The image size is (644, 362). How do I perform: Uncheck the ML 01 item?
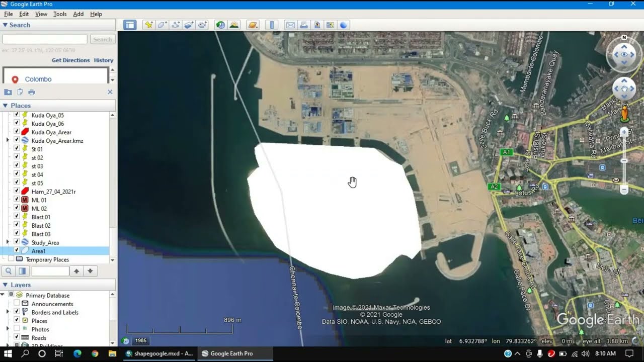tap(17, 200)
